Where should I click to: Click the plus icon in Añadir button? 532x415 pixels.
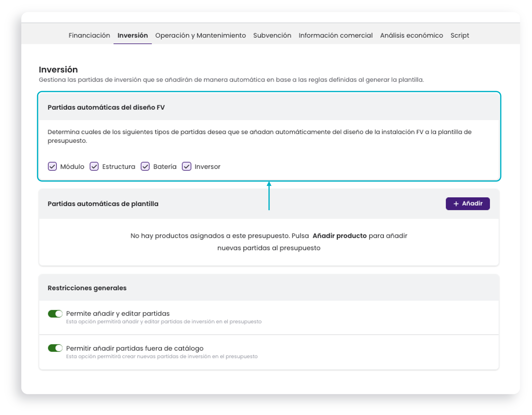click(x=456, y=204)
